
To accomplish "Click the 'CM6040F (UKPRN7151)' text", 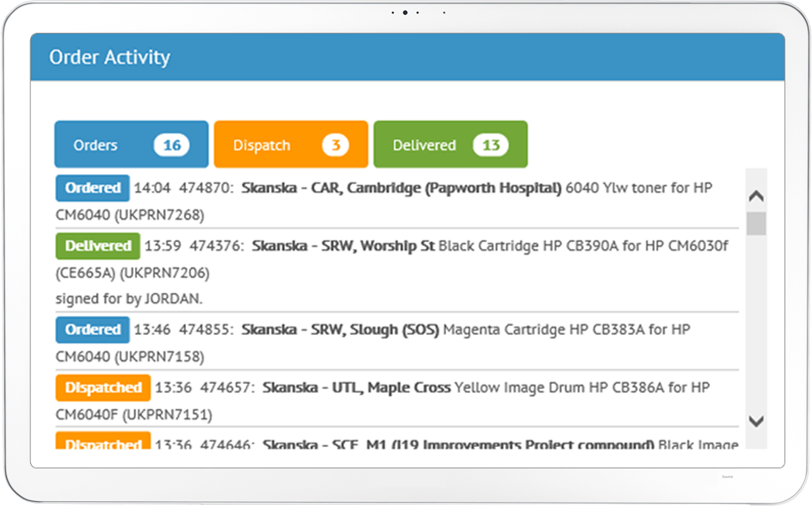I will (x=134, y=415).
